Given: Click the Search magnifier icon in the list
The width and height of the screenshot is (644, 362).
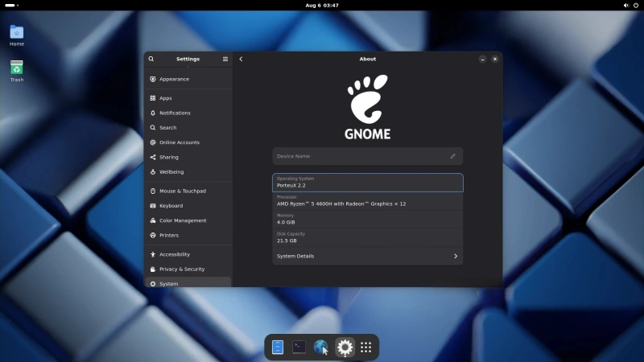Looking at the screenshot, I should 153,128.
